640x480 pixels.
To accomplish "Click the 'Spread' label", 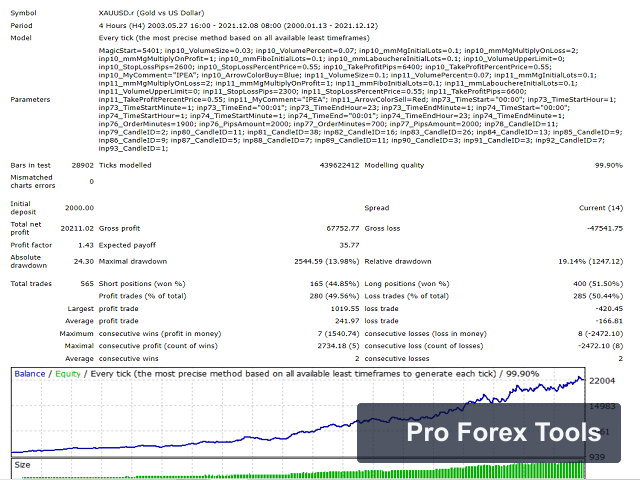I will pos(377,208).
